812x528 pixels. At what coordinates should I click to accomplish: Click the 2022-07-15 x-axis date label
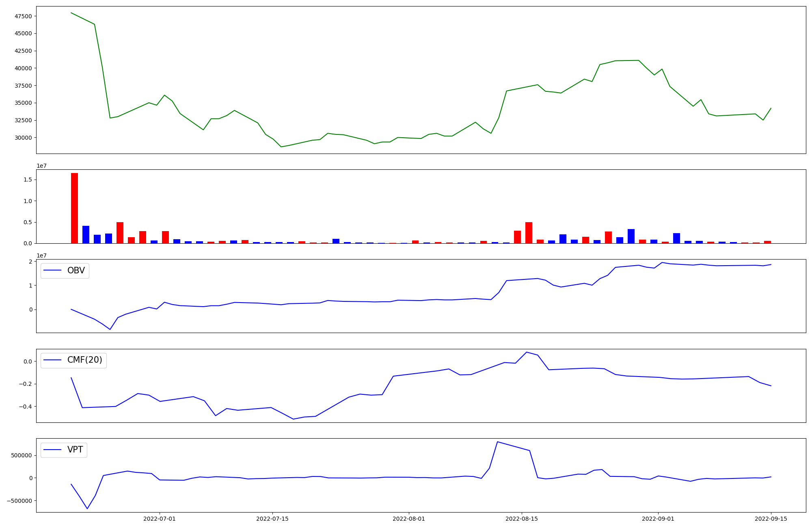[x=272, y=519]
